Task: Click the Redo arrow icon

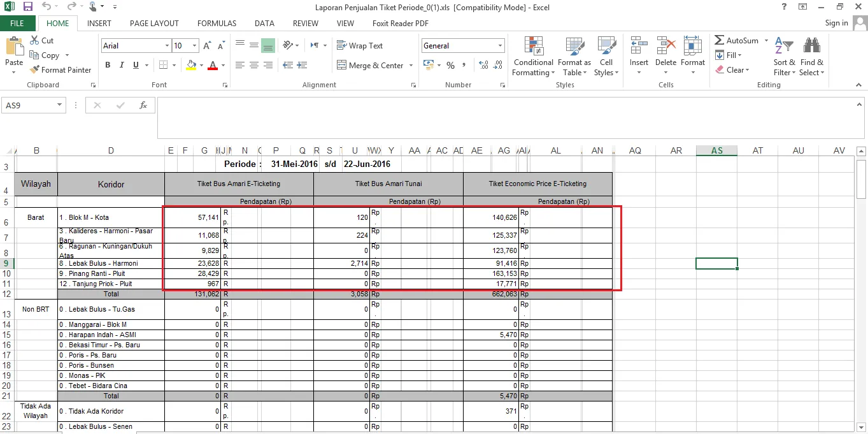Action: [71, 7]
